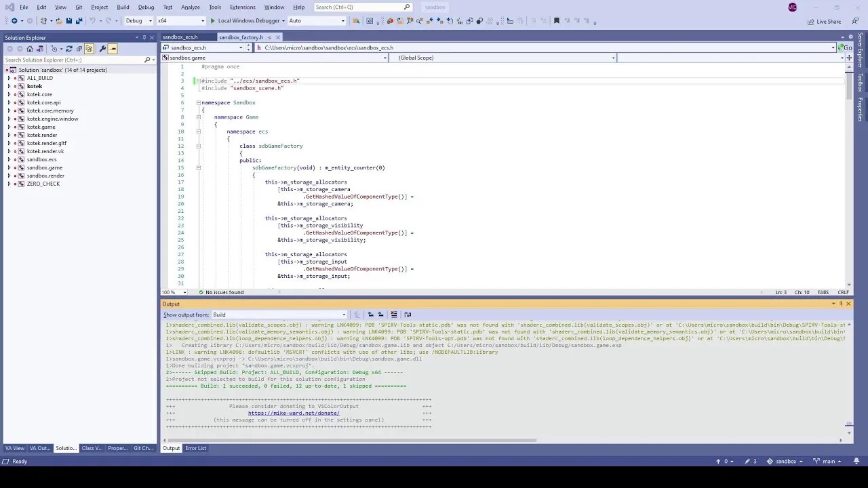Switch to sandbox_ecs.h tab
Image resolution: width=868 pixels, height=488 pixels.
pos(180,37)
